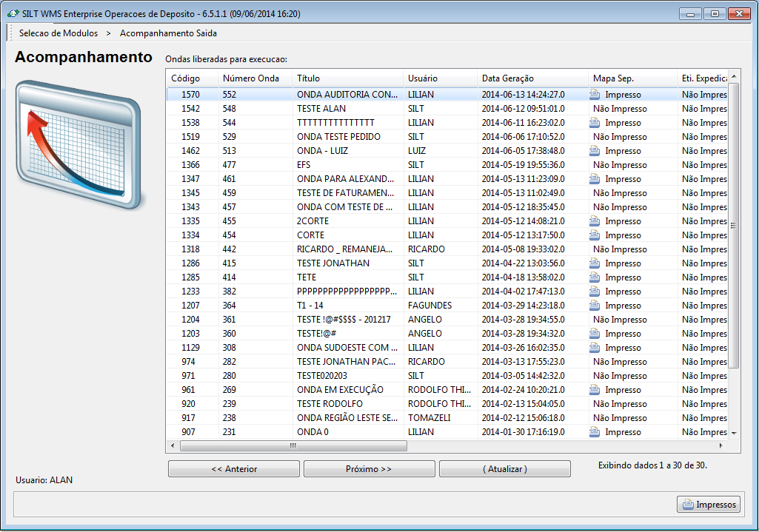The height and width of the screenshot is (532, 759).
Task: Click user ANGELO in row 1204
Action: pos(425,319)
